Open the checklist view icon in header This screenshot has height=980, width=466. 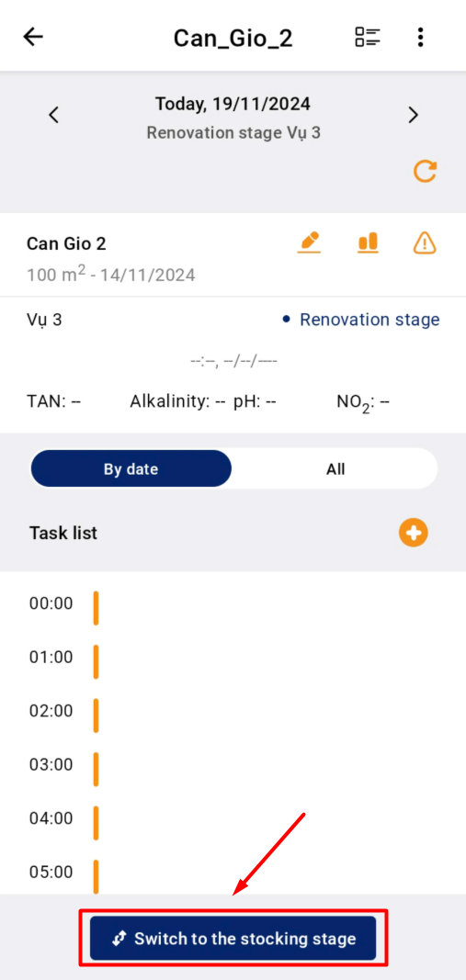click(367, 37)
